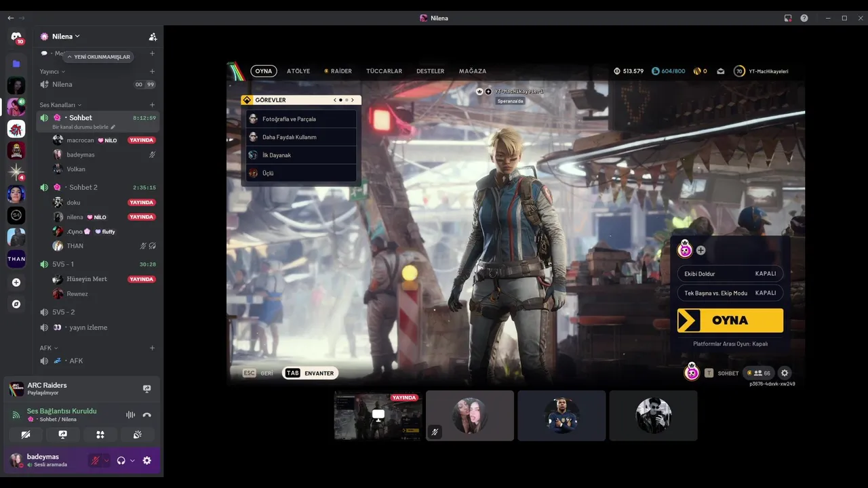Edit channel status pencil under Sohbet

[113, 127]
